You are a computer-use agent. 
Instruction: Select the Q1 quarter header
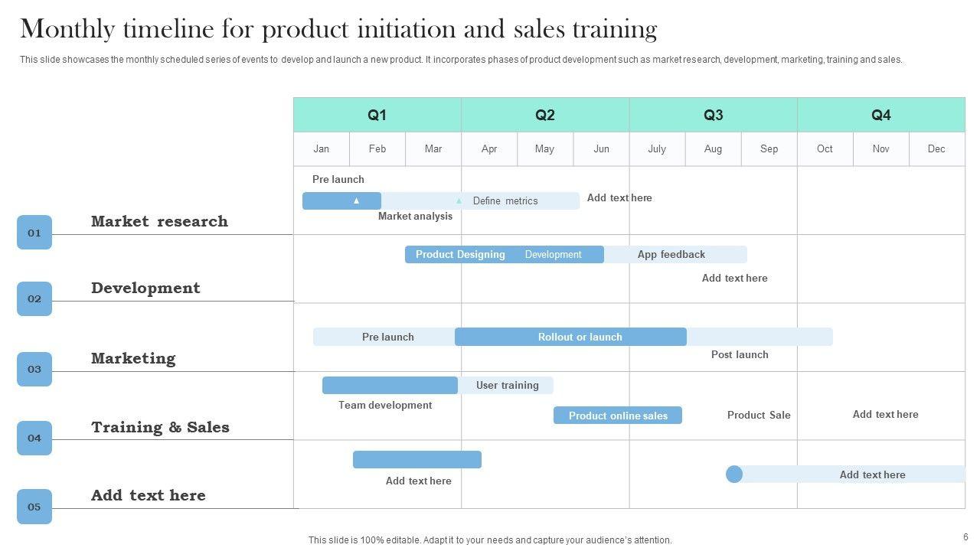tap(377, 115)
